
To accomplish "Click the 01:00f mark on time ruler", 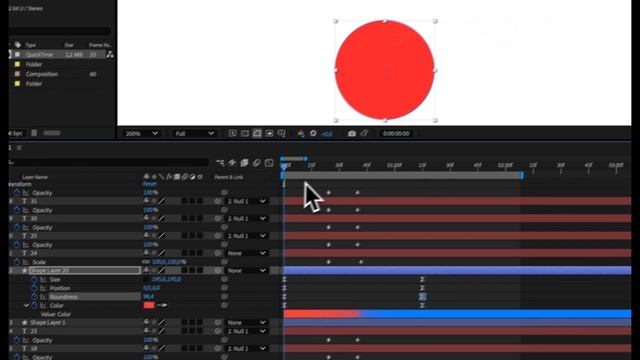I will (x=394, y=165).
